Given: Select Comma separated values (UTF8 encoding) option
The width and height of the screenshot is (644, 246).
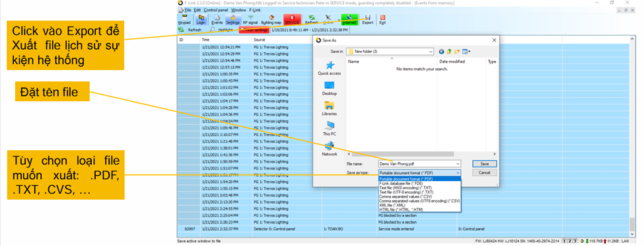Looking at the screenshot, I should [419, 201].
